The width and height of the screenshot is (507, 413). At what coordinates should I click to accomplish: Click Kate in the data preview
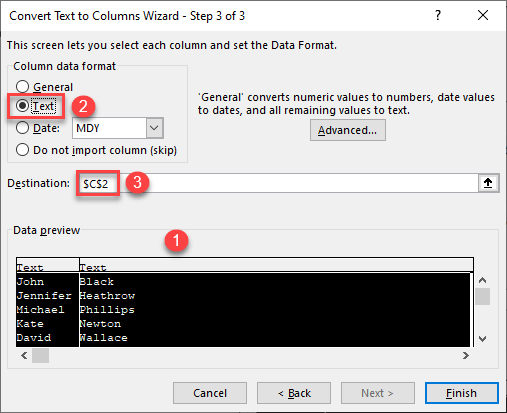point(30,324)
